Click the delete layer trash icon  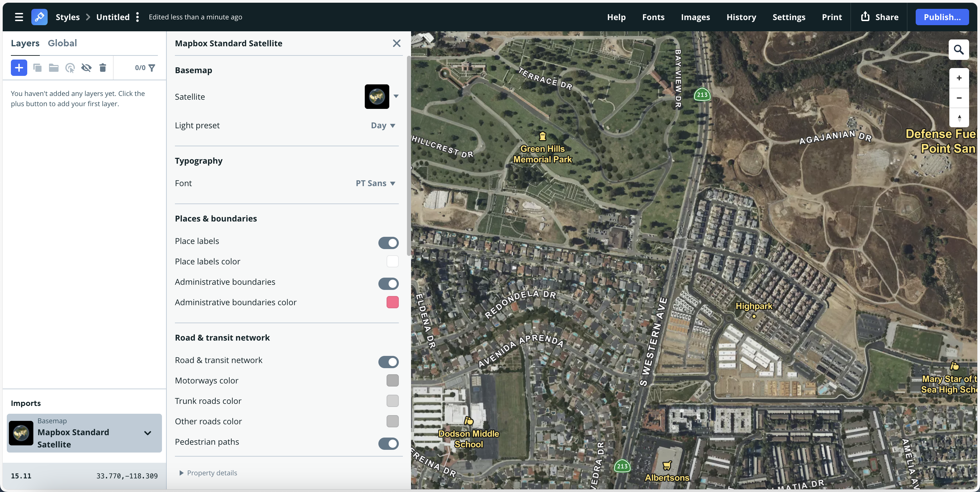[x=102, y=68]
